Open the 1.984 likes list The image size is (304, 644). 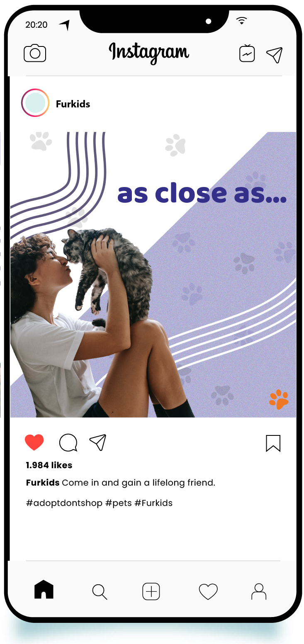click(x=49, y=465)
